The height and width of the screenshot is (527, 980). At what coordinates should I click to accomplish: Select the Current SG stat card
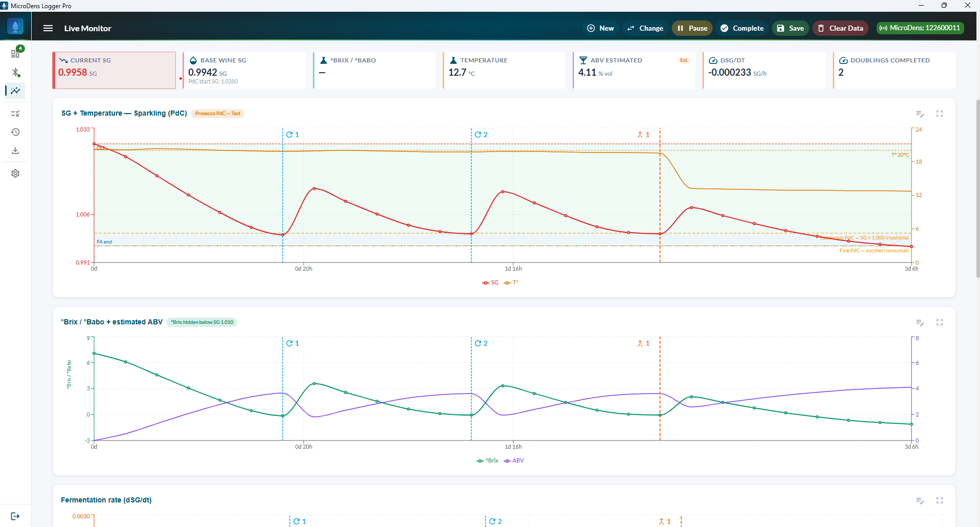pos(114,70)
